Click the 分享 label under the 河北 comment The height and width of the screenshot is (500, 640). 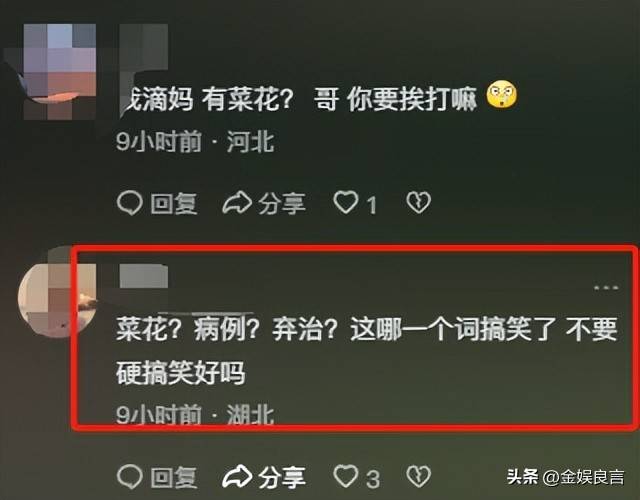point(282,203)
